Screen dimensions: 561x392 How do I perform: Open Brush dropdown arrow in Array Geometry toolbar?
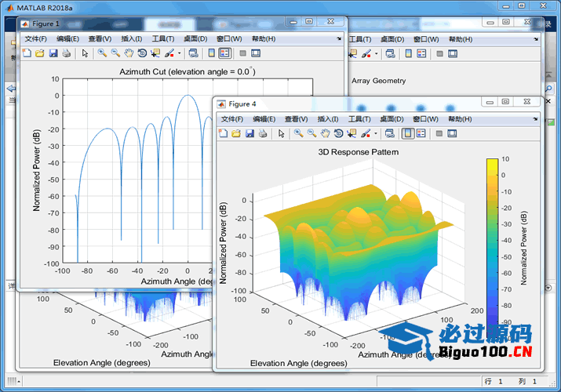pyautogui.click(x=376, y=54)
